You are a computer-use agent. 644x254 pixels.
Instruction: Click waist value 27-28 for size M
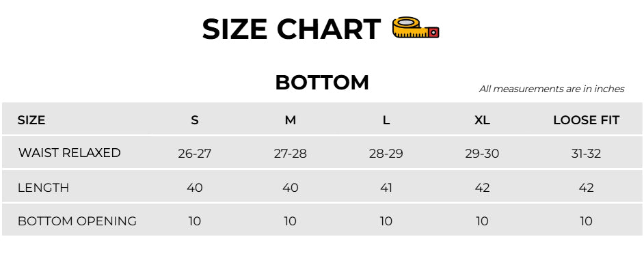coord(291,154)
